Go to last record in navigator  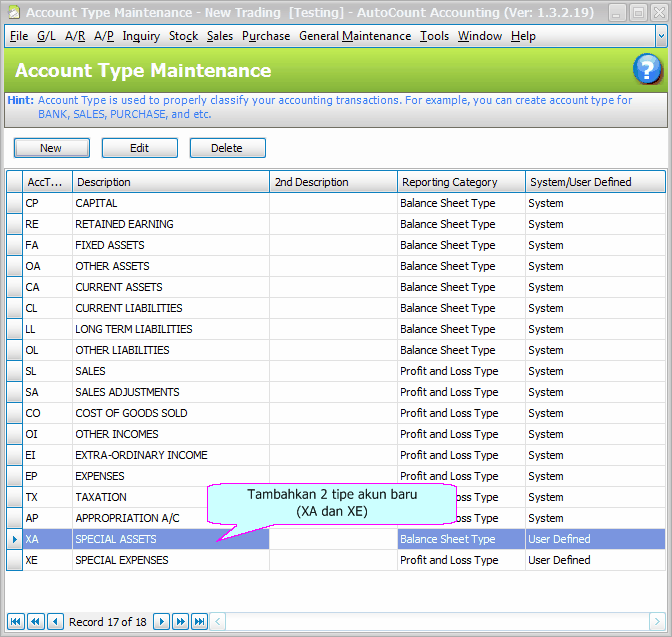point(199,621)
